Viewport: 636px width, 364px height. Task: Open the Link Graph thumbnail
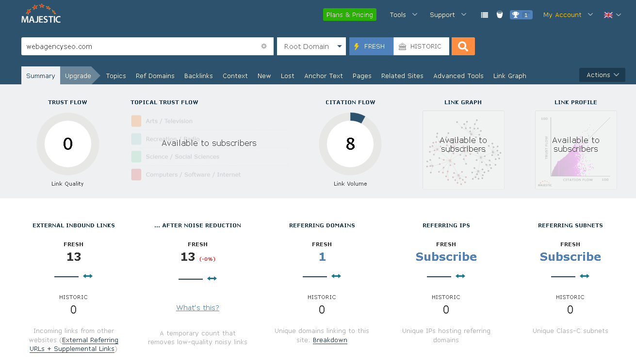463,150
